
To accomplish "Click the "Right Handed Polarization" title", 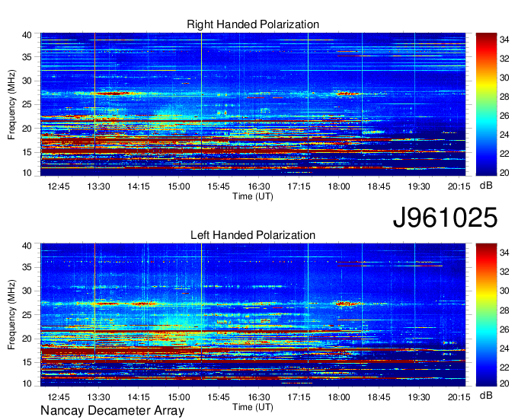I will coord(253,24).
